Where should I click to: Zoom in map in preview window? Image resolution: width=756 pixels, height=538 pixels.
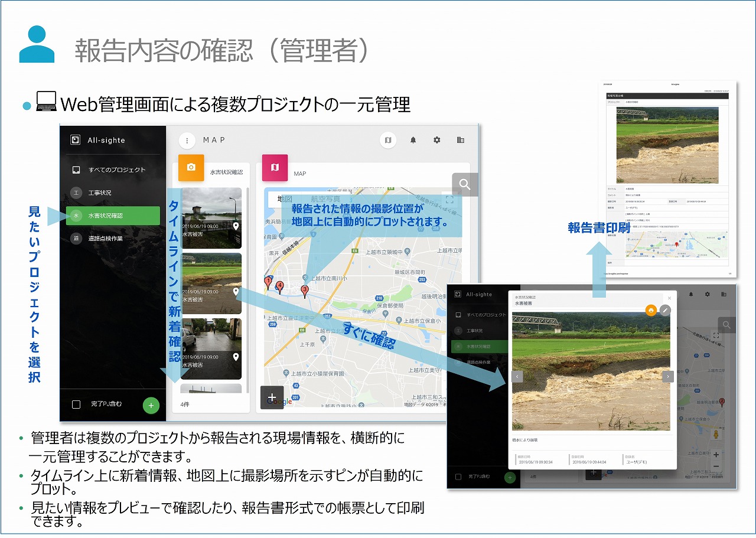point(716,455)
